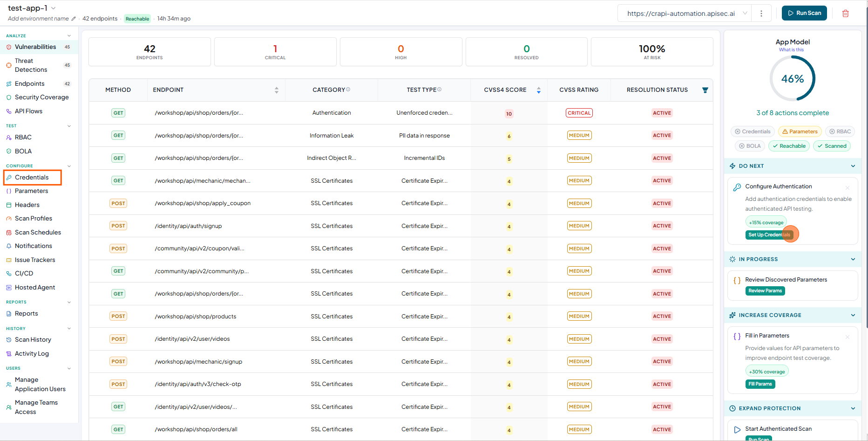Dismiss the Configure Authentication card
868x441 pixels.
click(x=848, y=188)
